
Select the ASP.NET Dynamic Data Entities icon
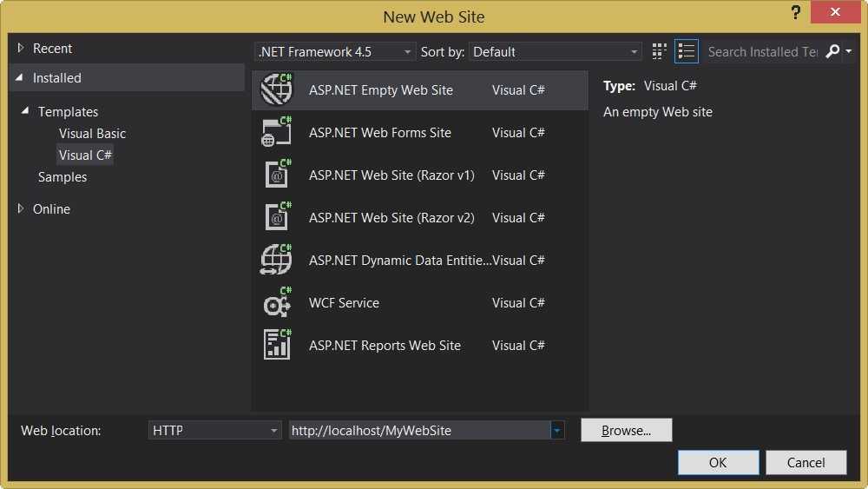click(x=277, y=261)
